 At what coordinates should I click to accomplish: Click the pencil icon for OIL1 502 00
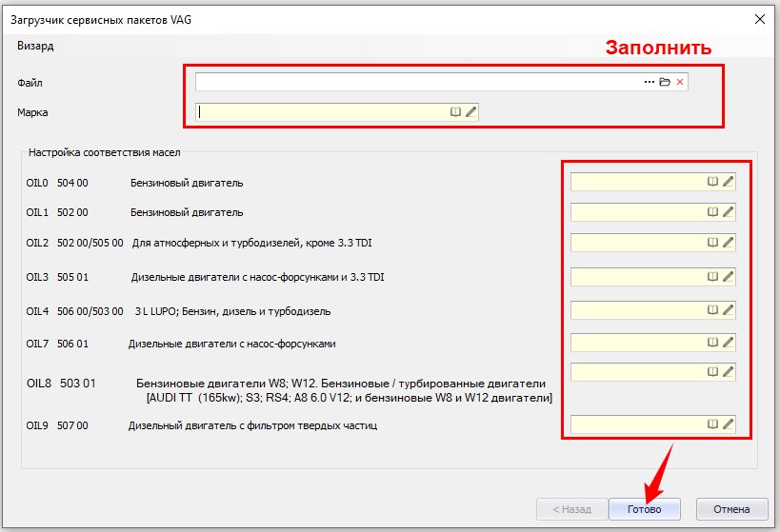(x=729, y=211)
